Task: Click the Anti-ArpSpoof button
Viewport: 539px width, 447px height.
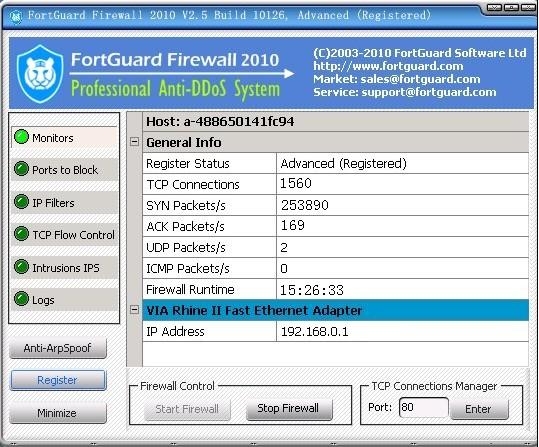Action: [58, 348]
